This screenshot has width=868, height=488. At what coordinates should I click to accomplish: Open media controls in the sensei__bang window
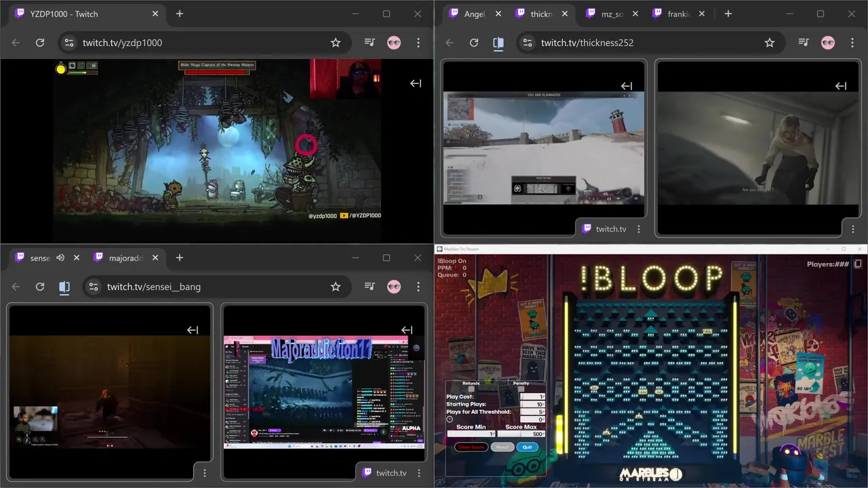(370, 287)
